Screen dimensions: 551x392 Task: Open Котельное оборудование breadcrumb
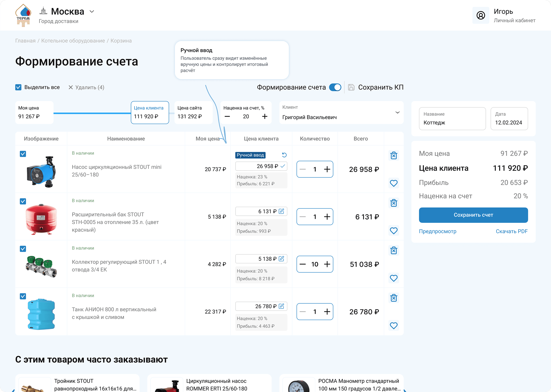(73, 41)
